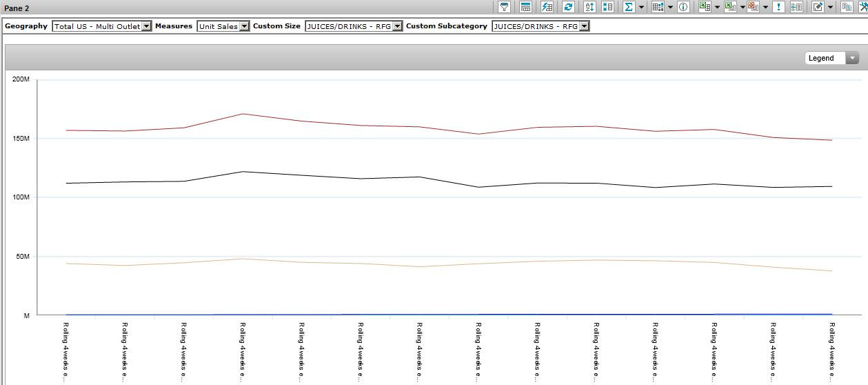
Task: Click the Pane 2 title label
Action: click(x=17, y=8)
